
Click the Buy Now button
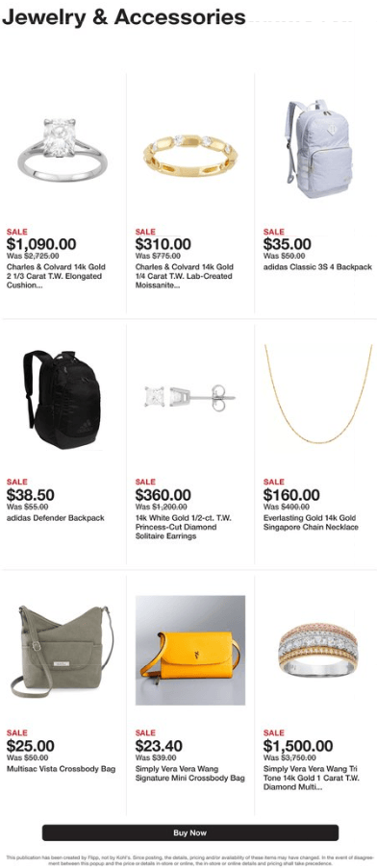(x=189, y=832)
